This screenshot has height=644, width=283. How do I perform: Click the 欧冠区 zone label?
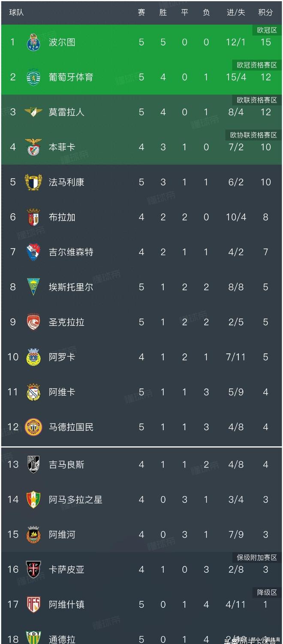click(267, 30)
